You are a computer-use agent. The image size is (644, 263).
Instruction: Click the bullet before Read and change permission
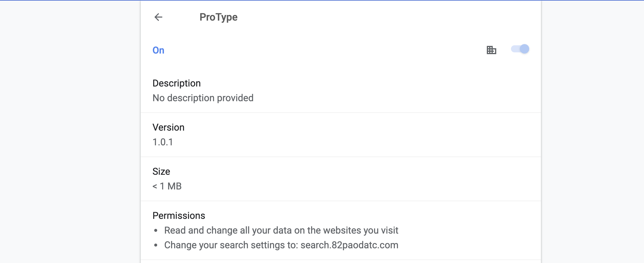point(156,231)
